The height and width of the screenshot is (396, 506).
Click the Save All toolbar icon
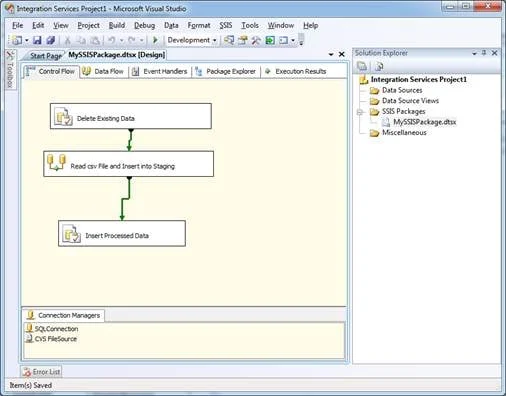click(x=51, y=40)
